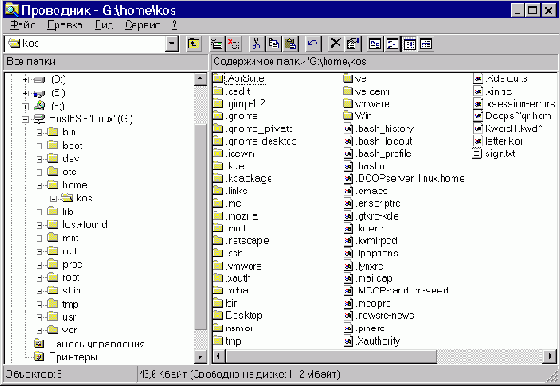
Task: Click the Map Network Drive toolbar icon
Action: pyautogui.click(x=216, y=44)
